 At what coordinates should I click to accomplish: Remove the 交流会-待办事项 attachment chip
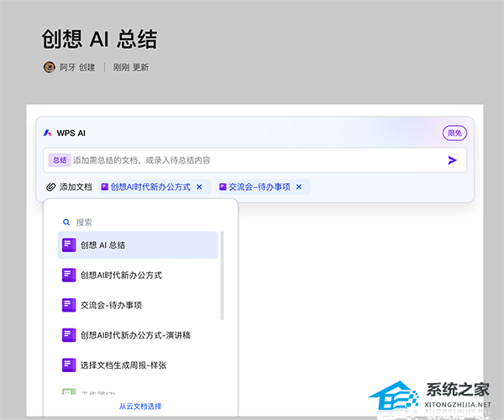298,186
